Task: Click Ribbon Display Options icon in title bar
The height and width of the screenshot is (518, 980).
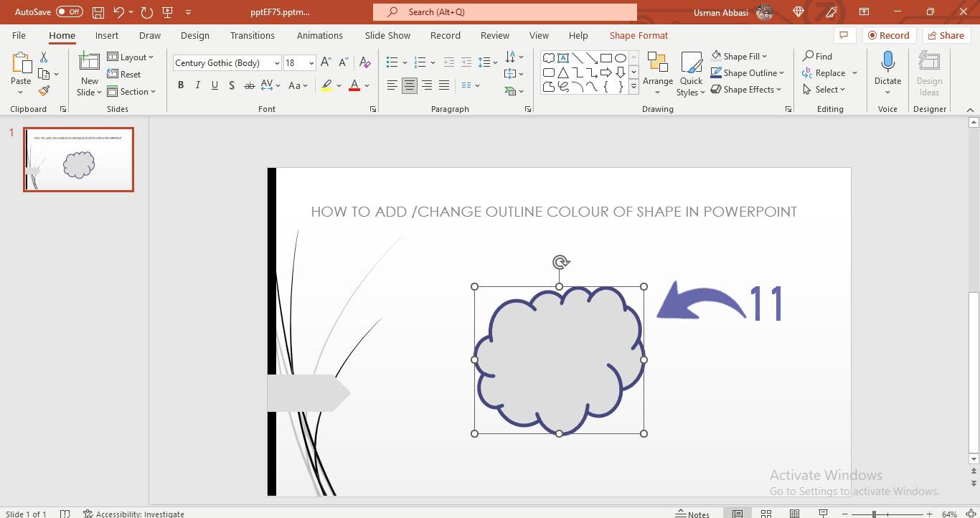Action: [864, 12]
